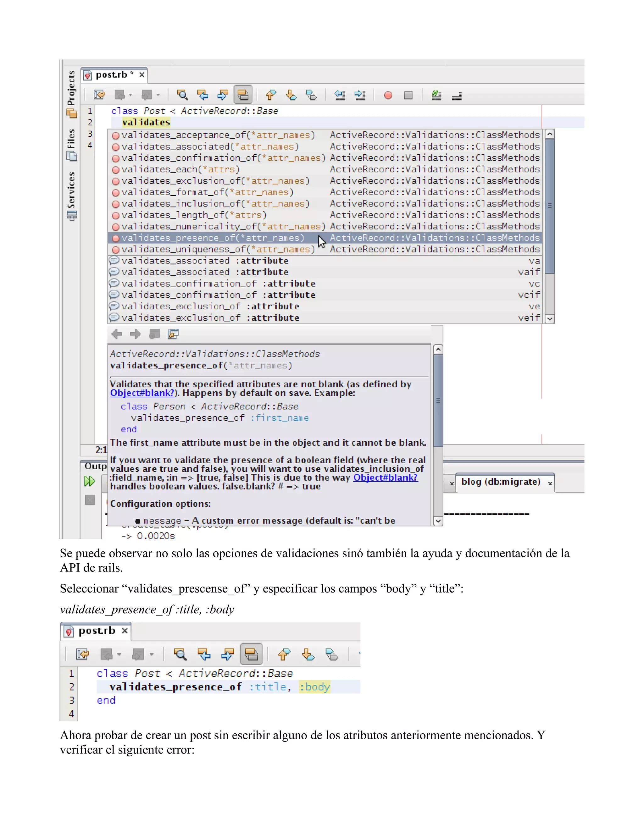
Task: Open Forward history dropdown arrow in post.rb * toolbar
Action: (x=158, y=95)
